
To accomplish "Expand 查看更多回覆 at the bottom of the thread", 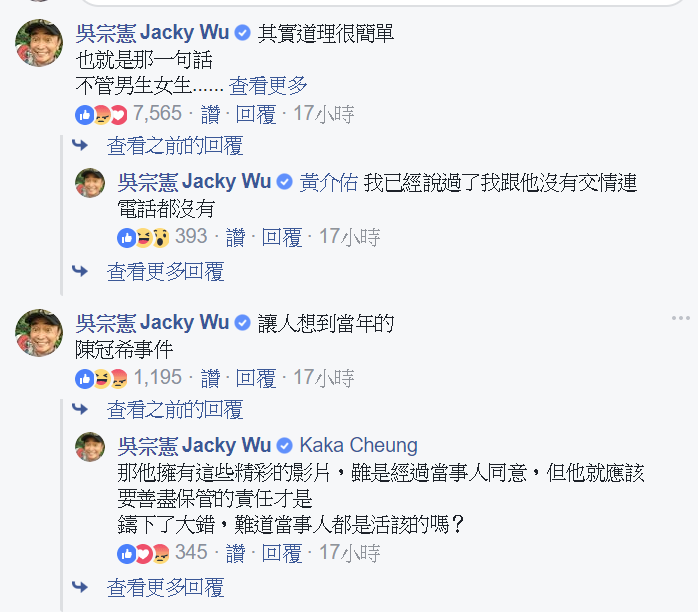I will coord(165,588).
